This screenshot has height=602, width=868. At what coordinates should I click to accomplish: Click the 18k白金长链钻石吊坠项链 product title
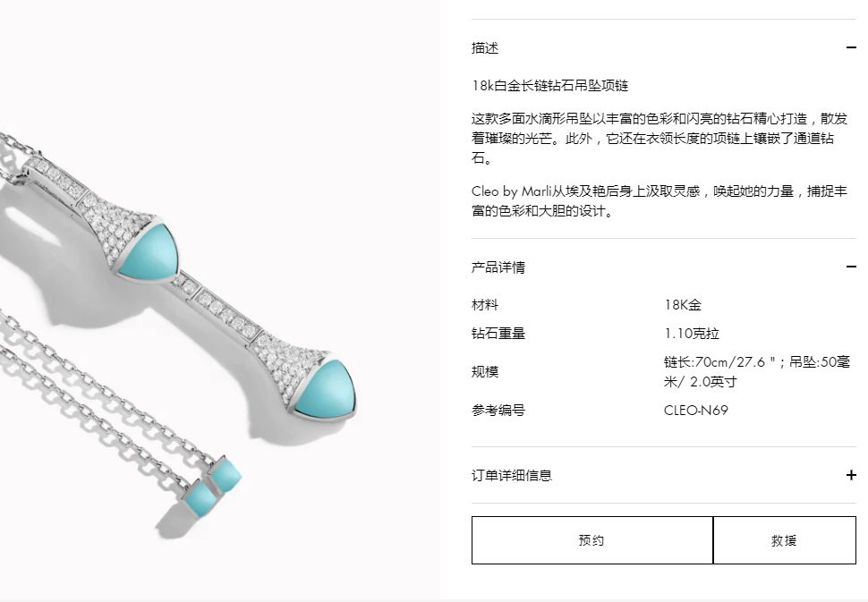coord(549,86)
